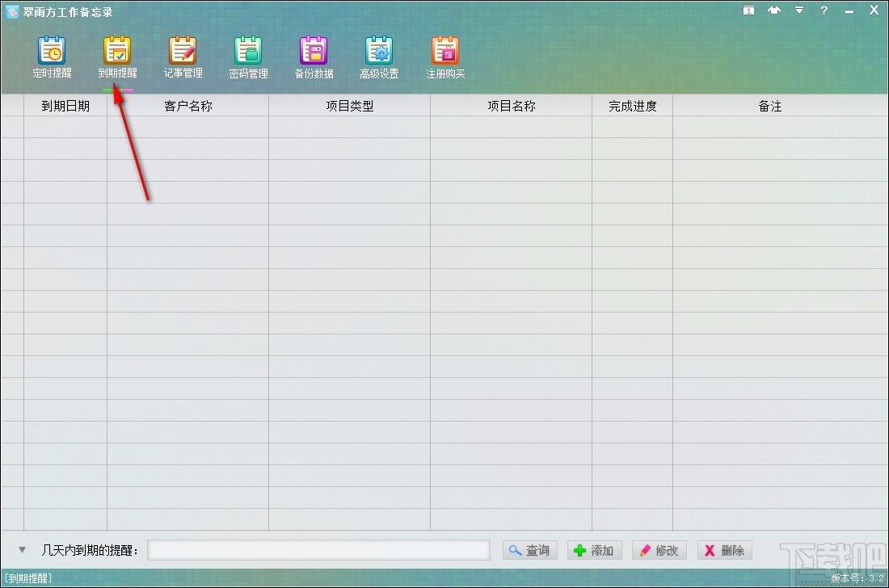Open 记事管理 notes management
Viewport: 889px width, 588px height.
click(x=183, y=57)
